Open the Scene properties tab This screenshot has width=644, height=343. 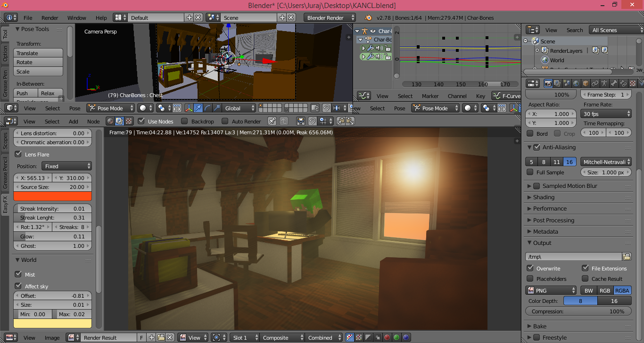(x=566, y=83)
